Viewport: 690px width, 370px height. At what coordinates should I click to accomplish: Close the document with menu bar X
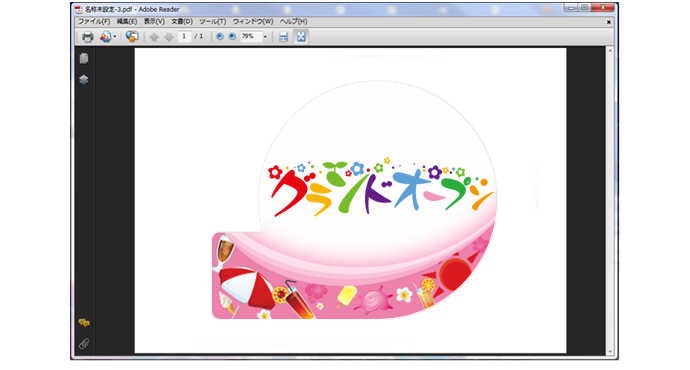[609, 22]
